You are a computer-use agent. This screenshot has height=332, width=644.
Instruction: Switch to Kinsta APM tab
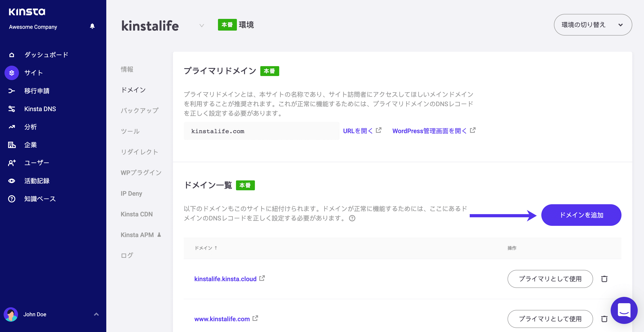click(x=137, y=235)
